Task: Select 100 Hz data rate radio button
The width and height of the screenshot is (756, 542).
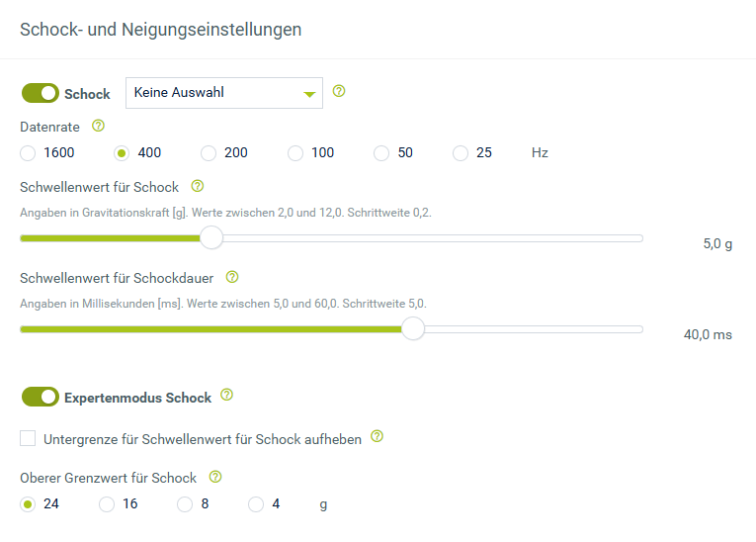Action: point(295,153)
